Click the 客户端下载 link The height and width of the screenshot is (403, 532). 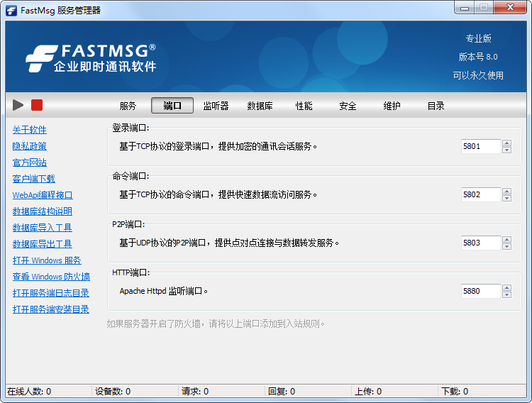(33, 179)
